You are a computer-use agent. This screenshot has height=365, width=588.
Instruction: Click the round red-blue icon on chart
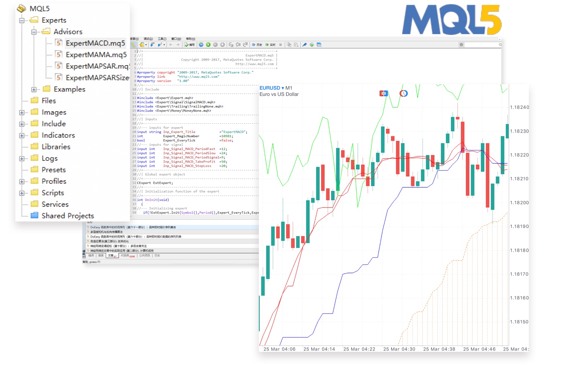click(404, 93)
